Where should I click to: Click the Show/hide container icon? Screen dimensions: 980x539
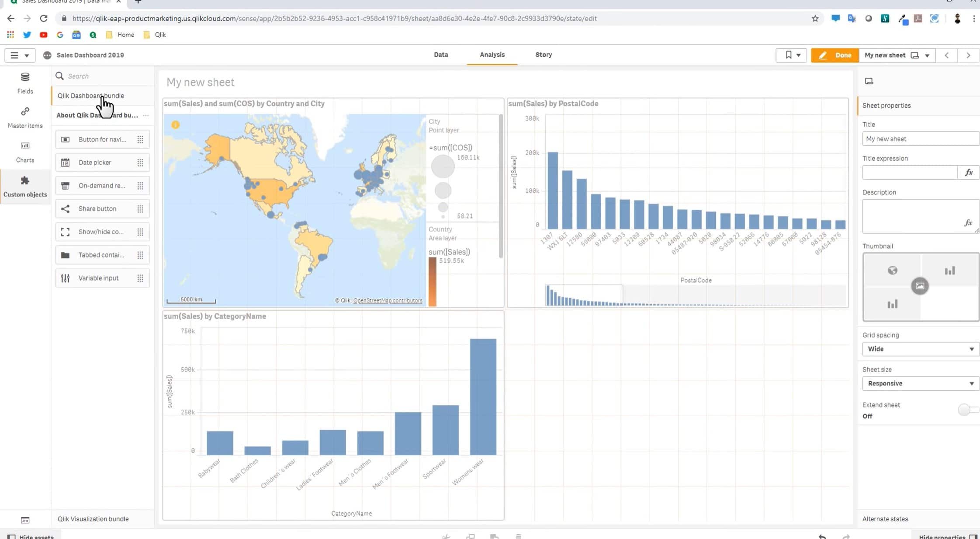point(65,232)
